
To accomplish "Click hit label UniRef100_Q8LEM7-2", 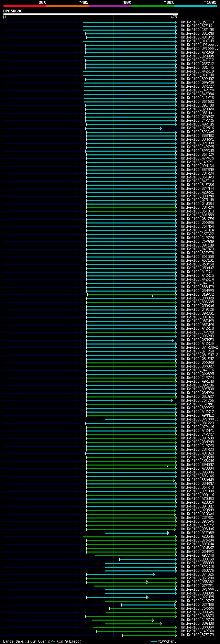I will 199,355.
